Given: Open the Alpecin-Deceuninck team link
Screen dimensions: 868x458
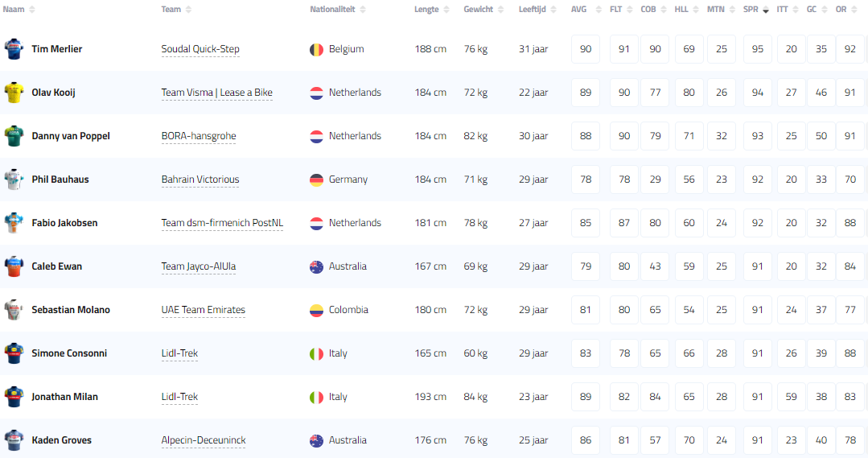Looking at the screenshot, I should [204, 440].
